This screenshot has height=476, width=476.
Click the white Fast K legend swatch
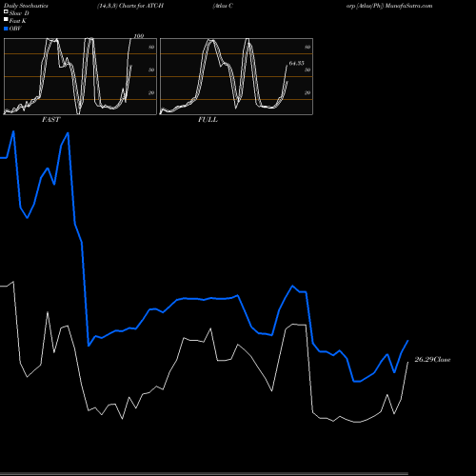(x=6, y=20)
